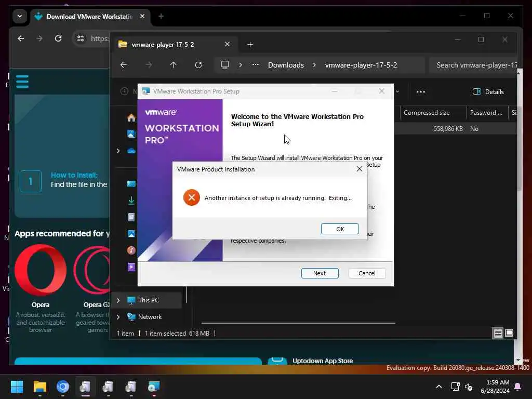This screenshot has height=399, width=532.
Task: Open Documents quick access icon
Action: (x=131, y=217)
